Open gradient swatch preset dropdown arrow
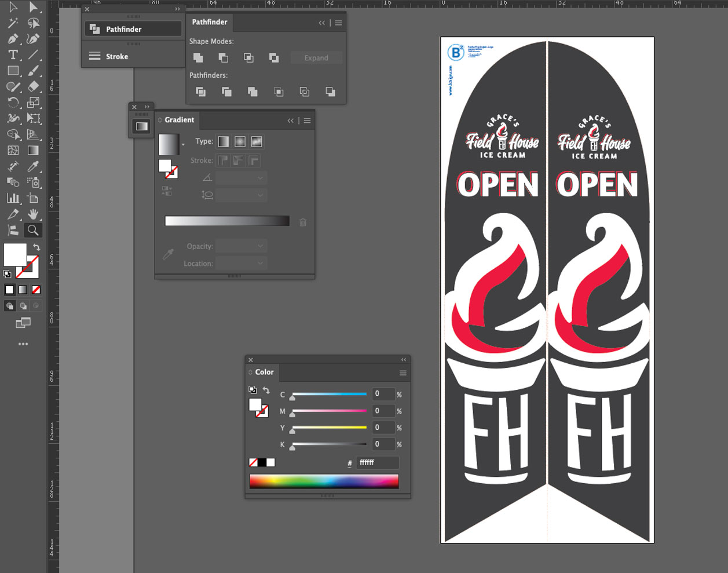 pyautogui.click(x=184, y=144)
